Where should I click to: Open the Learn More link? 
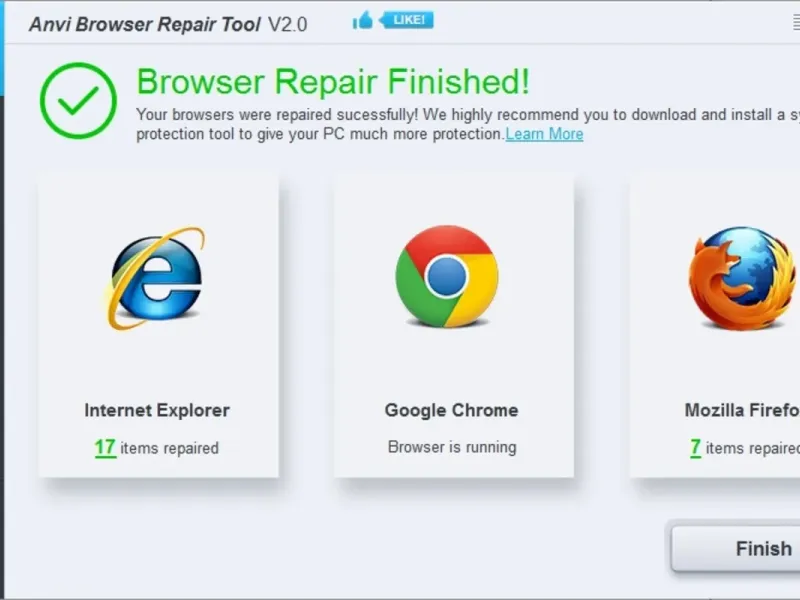pyautogui.click(x=544, y=134)
